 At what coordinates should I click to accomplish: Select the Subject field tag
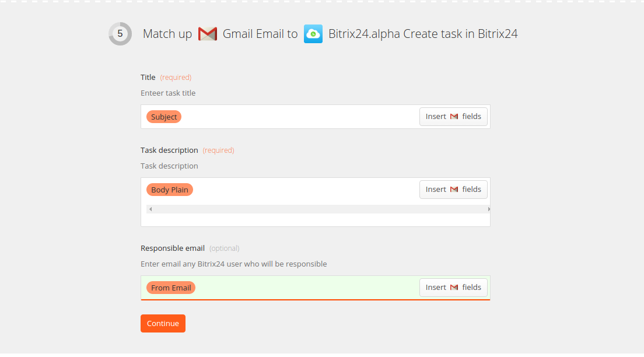164,117
